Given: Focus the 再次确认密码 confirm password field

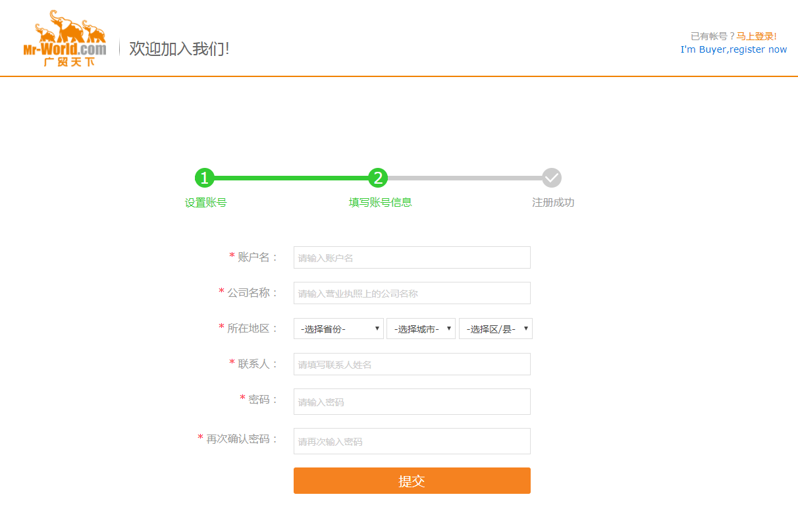Looking at the screenshot, I should pos(412,441).
